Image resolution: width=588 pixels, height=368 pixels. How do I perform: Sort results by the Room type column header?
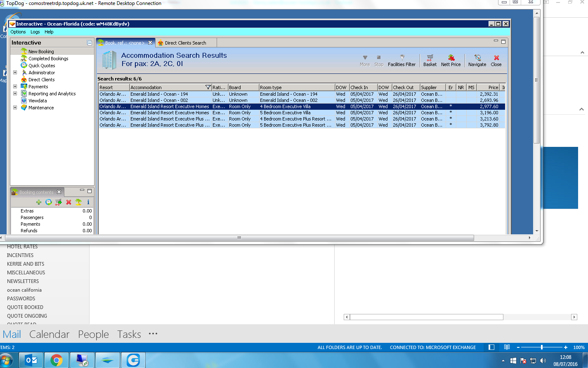297,87
